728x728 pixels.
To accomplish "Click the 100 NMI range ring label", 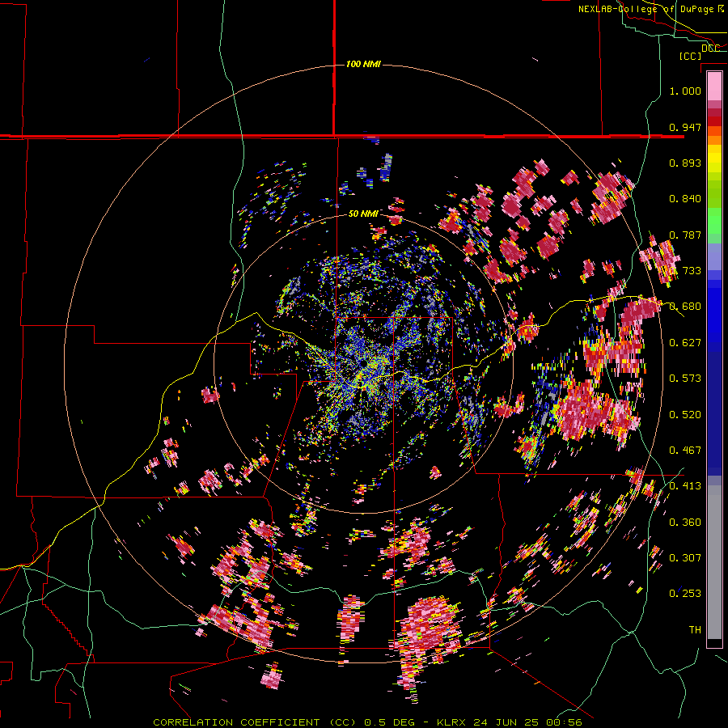I will 363,64.
